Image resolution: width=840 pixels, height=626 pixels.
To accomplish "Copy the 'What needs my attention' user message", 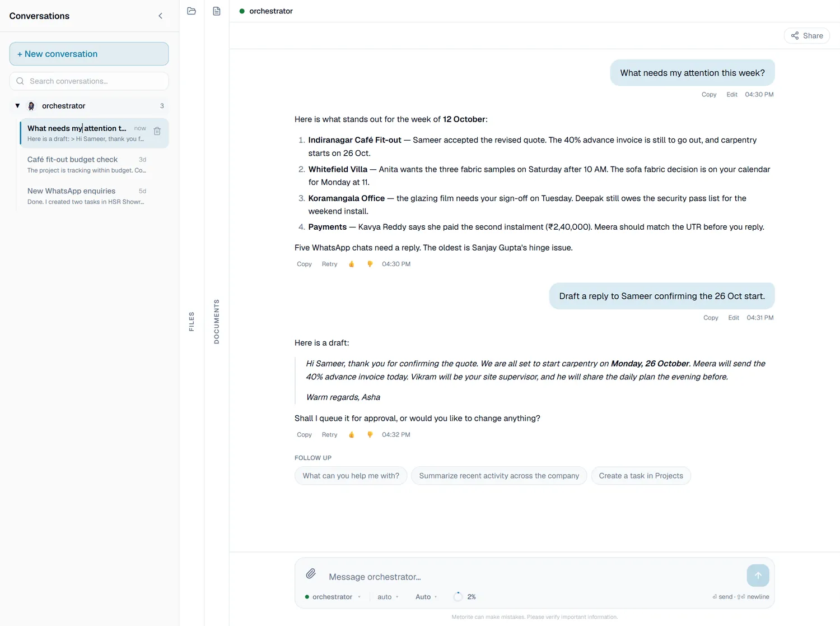I will tap(709, 95).
